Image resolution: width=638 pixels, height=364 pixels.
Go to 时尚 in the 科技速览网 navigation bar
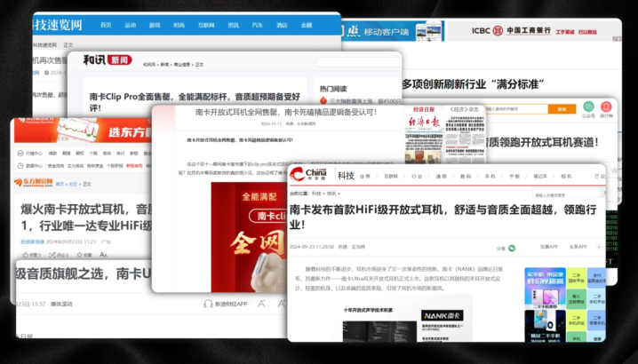coord(179,25)
